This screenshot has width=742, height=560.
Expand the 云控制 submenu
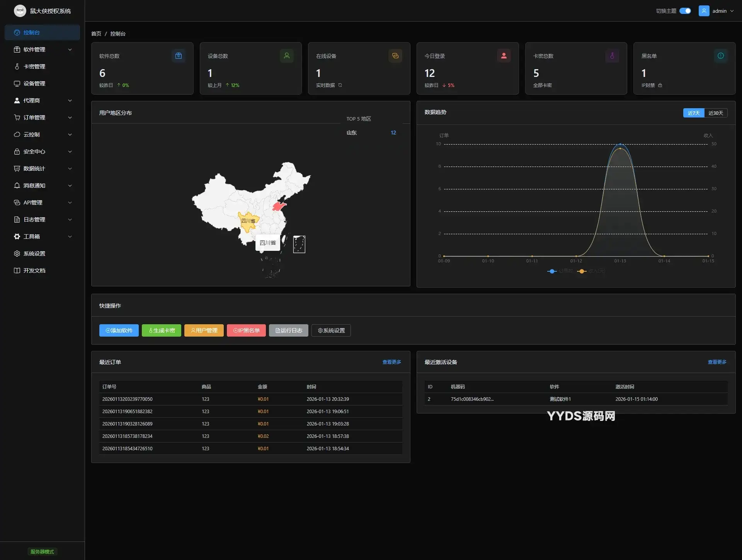[43, 134]
